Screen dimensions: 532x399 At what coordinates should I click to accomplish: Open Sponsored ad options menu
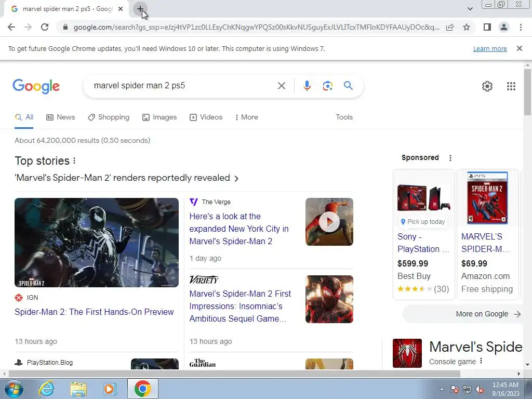click(450, 158)
